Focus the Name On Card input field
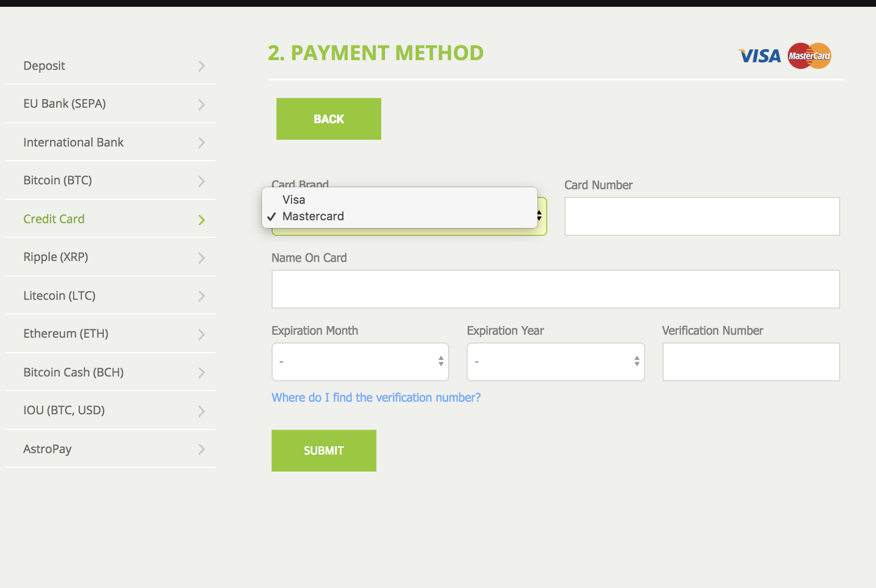 (x=556, y=289)
